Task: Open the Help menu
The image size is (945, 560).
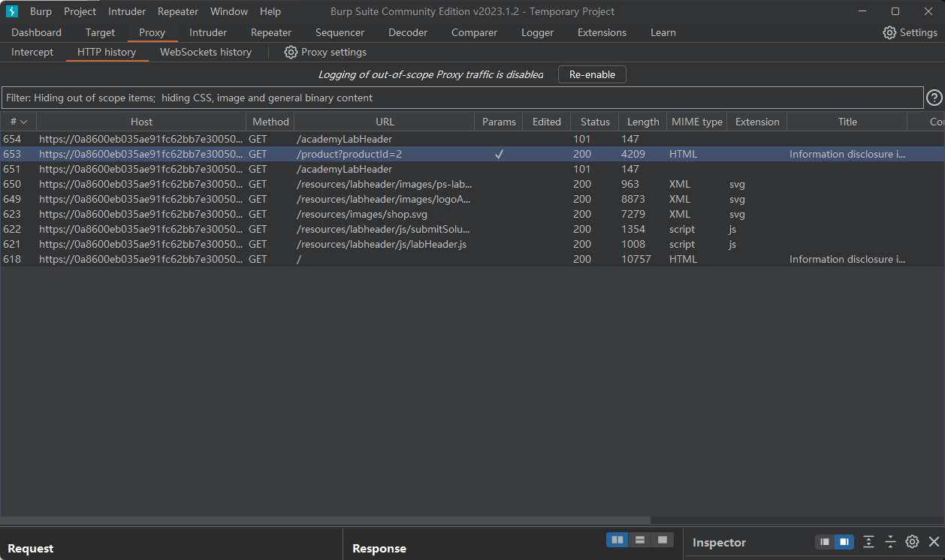Action: 270,11
